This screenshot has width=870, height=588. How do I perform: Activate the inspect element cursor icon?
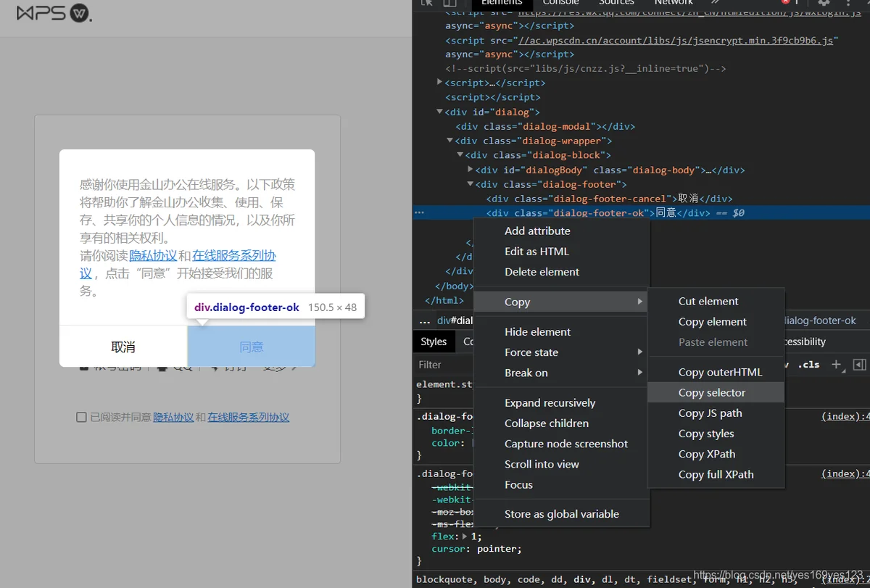pos(426,3)
